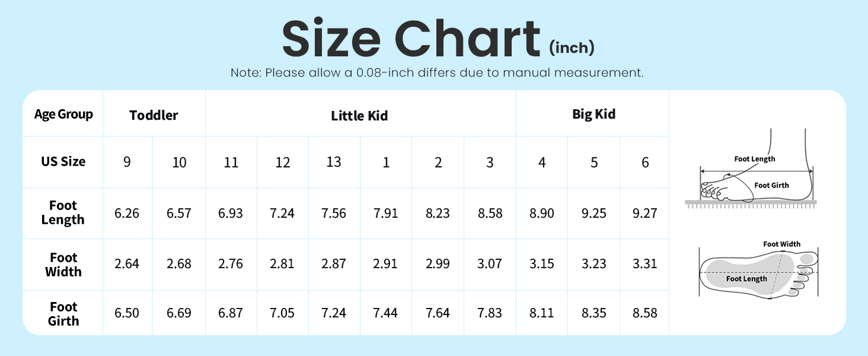Image resolution: width=868 pixels, height=356 pixels.
Task: Click the 6.26 foot length value
Action: (x=127, y=213)
